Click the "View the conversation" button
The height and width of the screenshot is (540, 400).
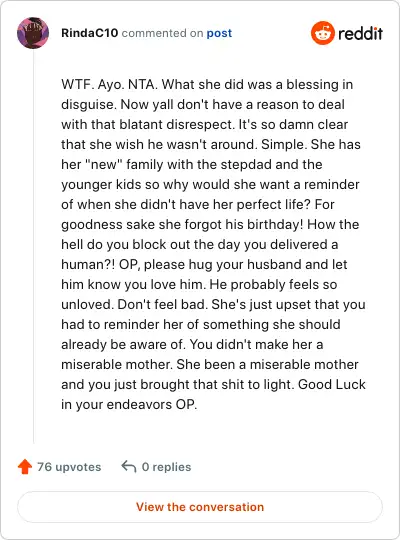(x=200, y=507)
